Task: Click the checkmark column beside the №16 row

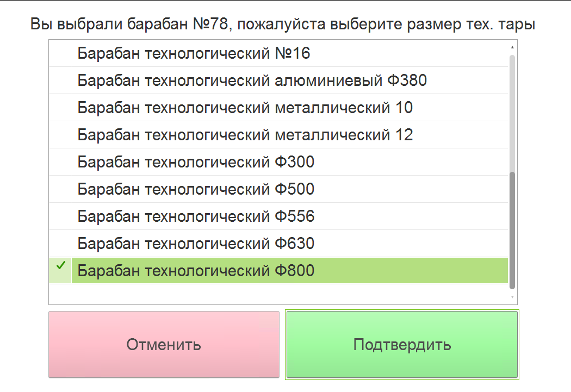Action: 60,53
